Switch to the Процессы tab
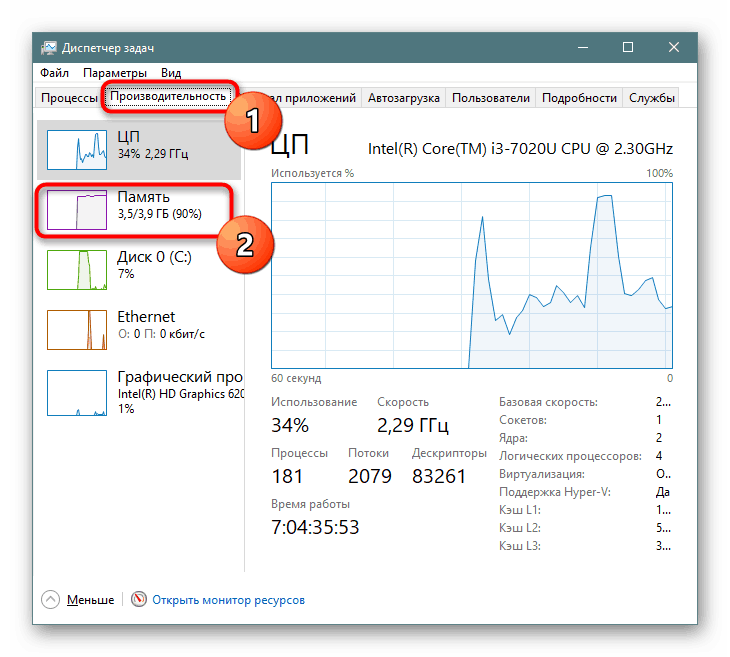Screen dimensions: 730x657 click(x=69, y=98)
